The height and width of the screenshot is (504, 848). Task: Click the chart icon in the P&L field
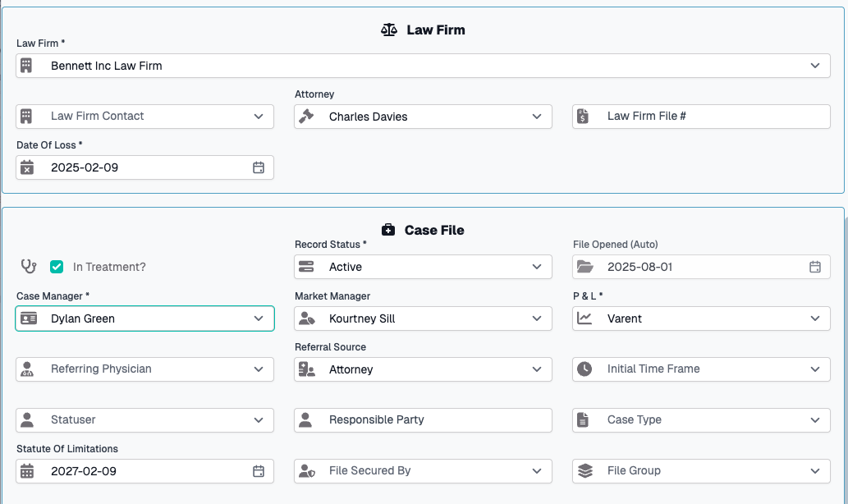[586, 318]
